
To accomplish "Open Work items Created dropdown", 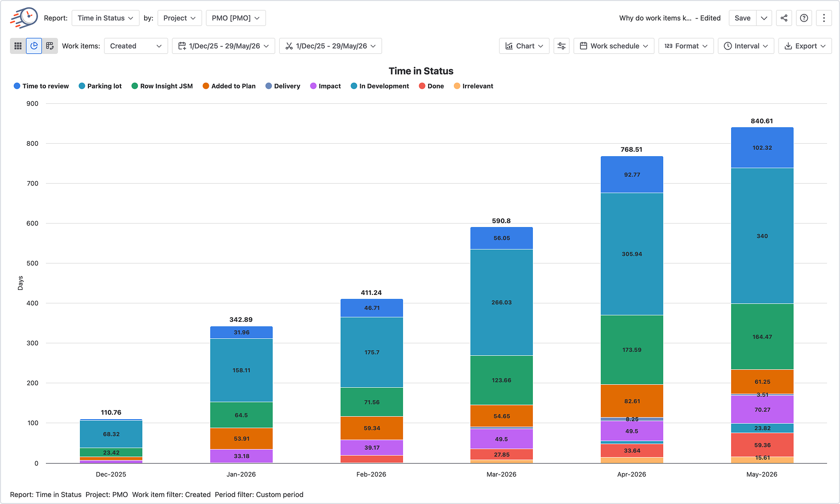I will tap(136, 46).
